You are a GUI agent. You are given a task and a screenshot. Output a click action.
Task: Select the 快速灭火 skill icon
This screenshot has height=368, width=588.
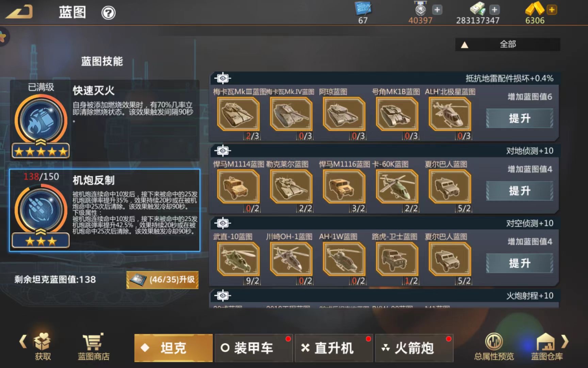pos(41,120)
